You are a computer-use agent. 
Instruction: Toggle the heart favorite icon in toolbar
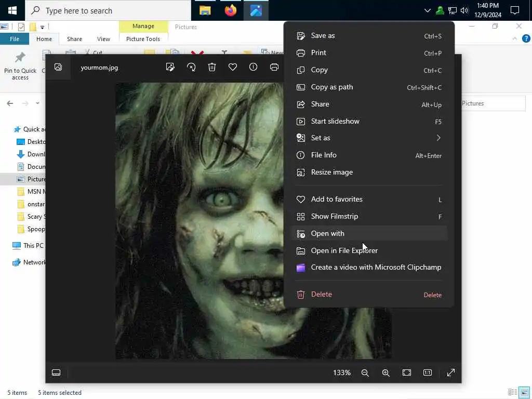pyautogui.click(x=233, y=67)
